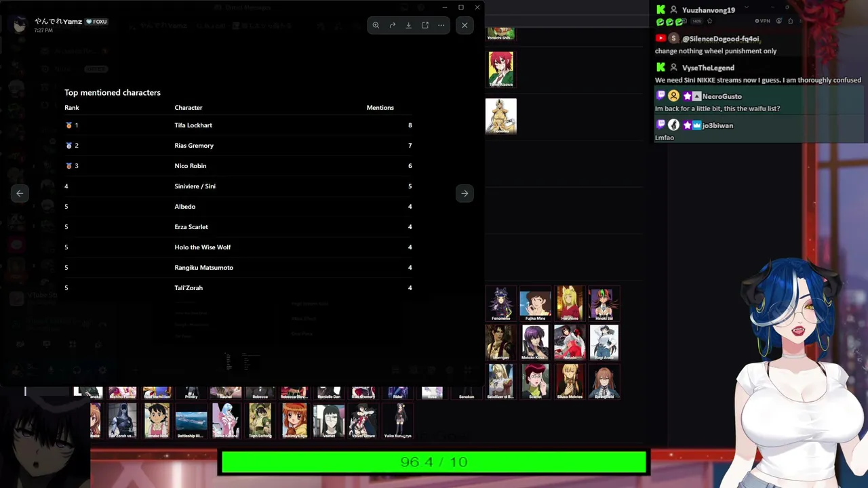The width and height of the screenshot is (868, 488).
Task: Click the jo3biwan chat username
Action: [x=717, y=125]
